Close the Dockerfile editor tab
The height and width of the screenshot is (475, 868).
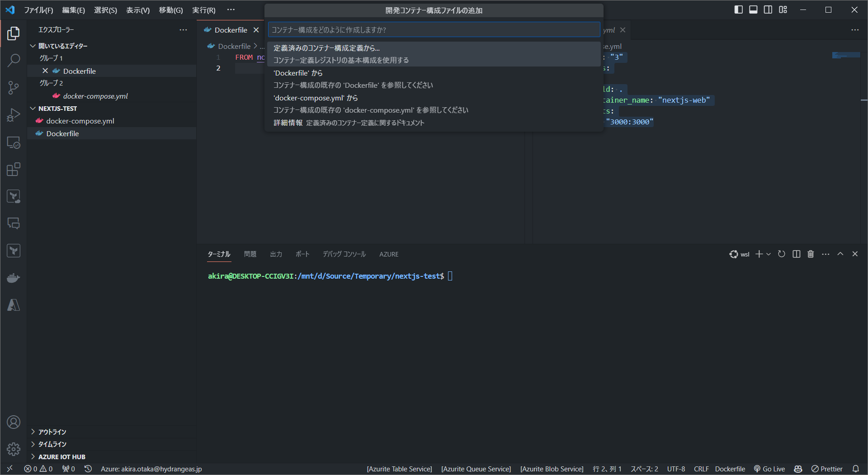(256, 30)
